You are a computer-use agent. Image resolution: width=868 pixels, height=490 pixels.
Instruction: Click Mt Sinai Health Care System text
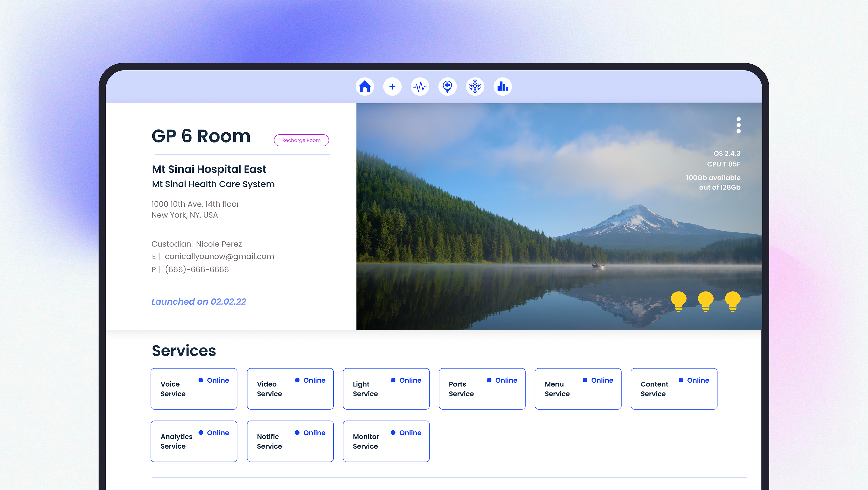tap(213, 184)
